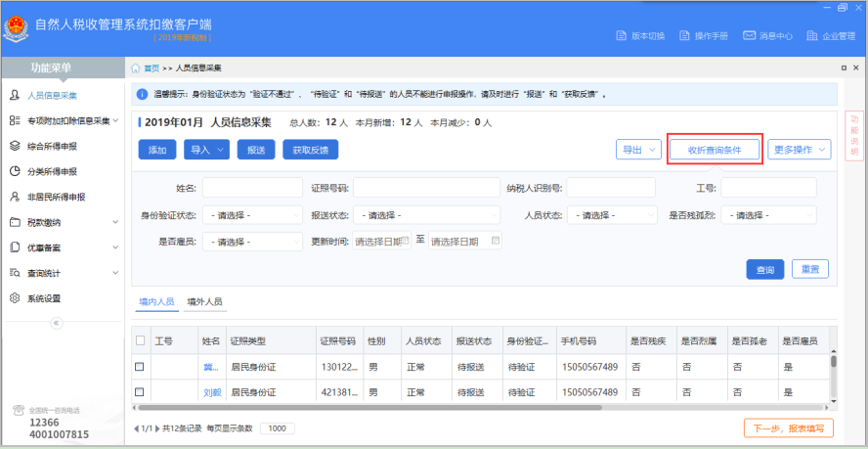This screenshot has height=449, width=868.
Task: Open the 导出 dropdown button
Action: point(639,150)
